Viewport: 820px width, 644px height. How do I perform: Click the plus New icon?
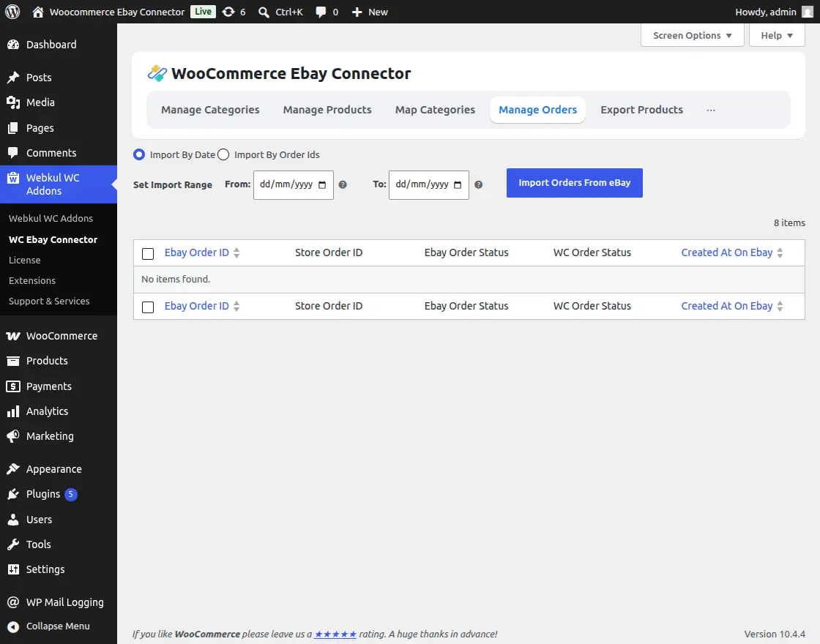point(357,12)
